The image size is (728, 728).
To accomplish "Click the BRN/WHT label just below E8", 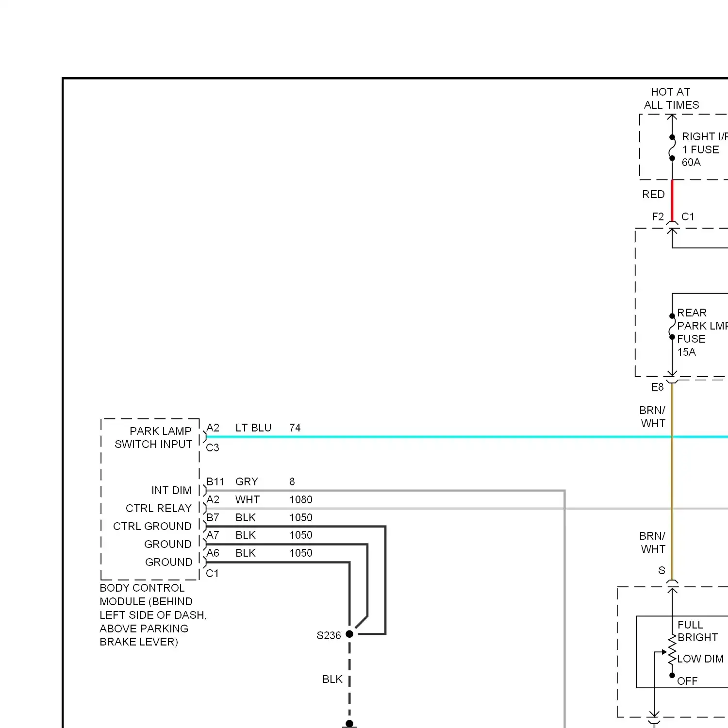I will coord(653,417).
